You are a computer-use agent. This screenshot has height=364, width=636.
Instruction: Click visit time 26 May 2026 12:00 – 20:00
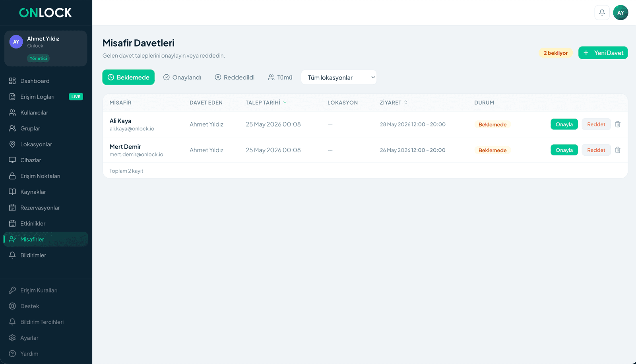coord(413,150)
